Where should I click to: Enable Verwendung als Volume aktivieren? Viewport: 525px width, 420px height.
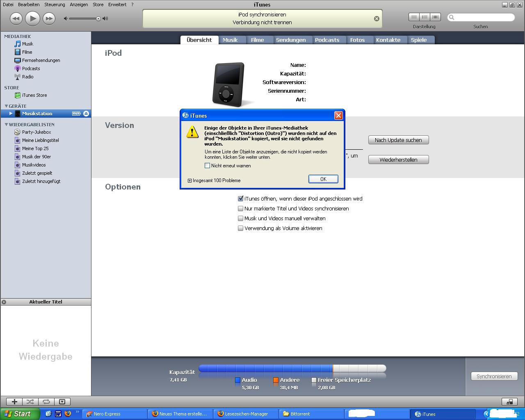click(241, 228)
